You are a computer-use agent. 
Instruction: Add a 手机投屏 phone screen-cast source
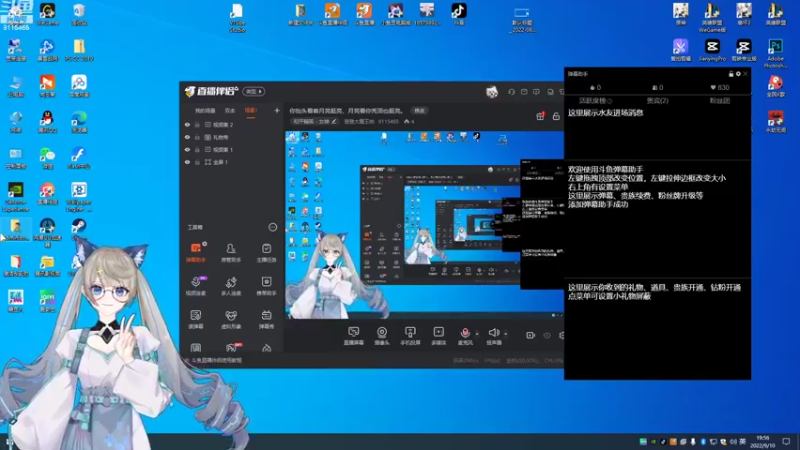[410, 336]
